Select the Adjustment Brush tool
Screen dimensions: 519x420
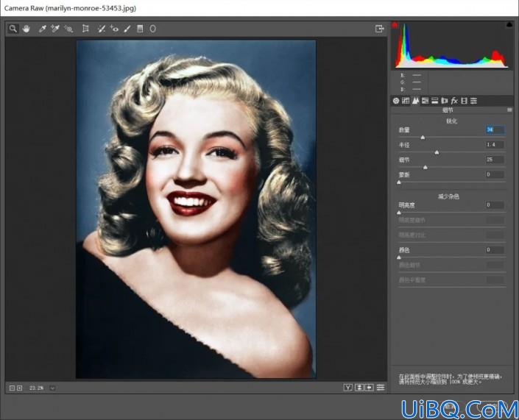coord(127,29)
